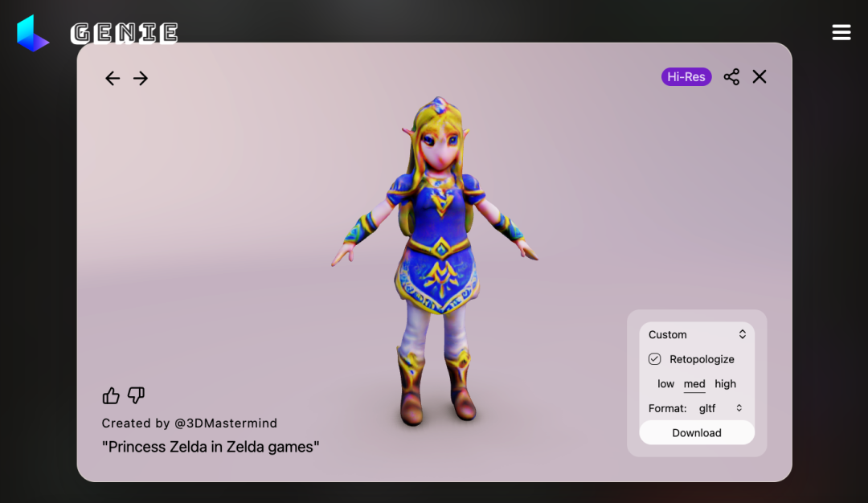The image size is (868, 503).
Task: Give the model a thumbs down
Action: pos(136,395)
